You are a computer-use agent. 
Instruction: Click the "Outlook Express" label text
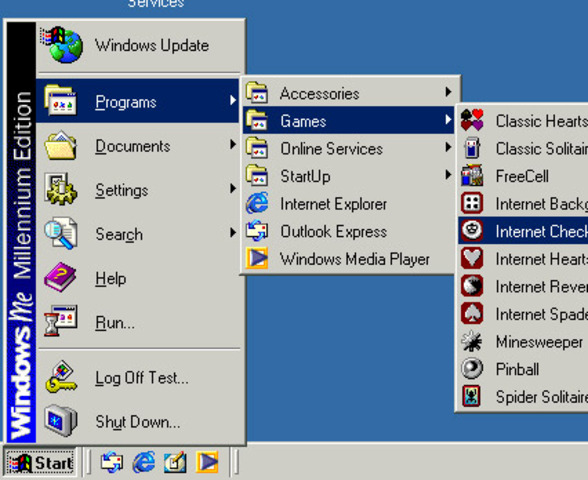(x=333, y=231)
